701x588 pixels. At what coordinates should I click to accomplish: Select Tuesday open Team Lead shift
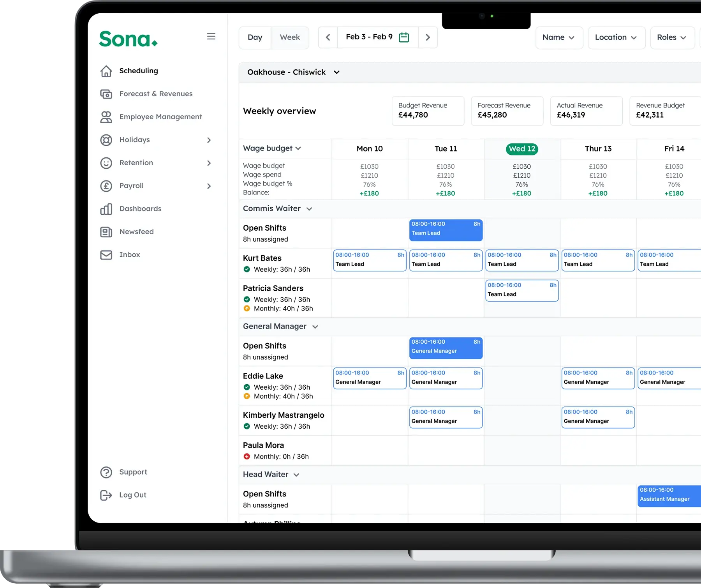click(446, 230)
